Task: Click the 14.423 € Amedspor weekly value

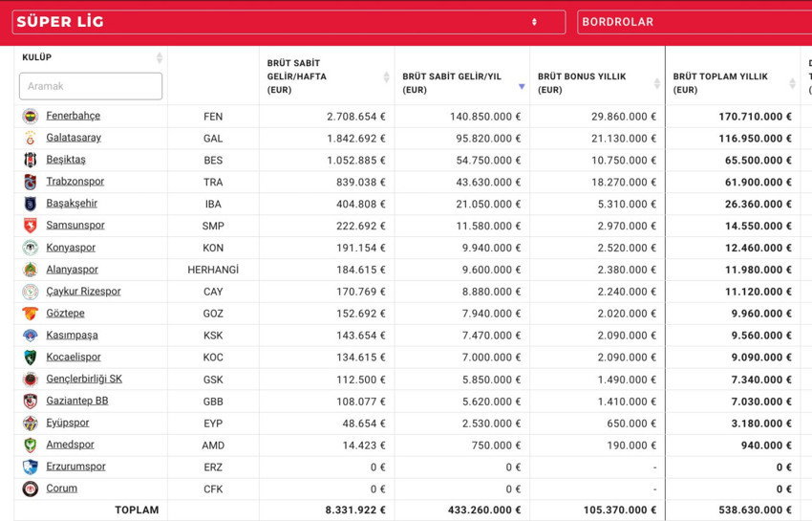Action: pos(364,445)
